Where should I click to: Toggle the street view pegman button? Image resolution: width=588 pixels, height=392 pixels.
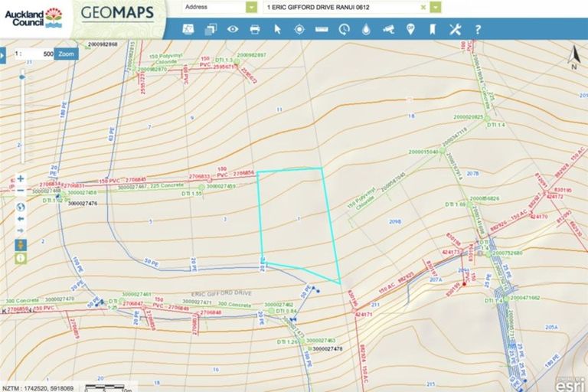(21, 244)
